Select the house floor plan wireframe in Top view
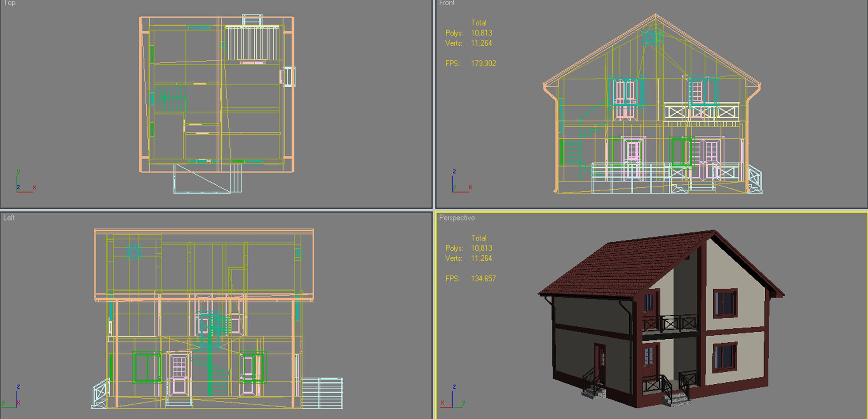The height and width of the screenshot is (419, 868). (217, 104)
